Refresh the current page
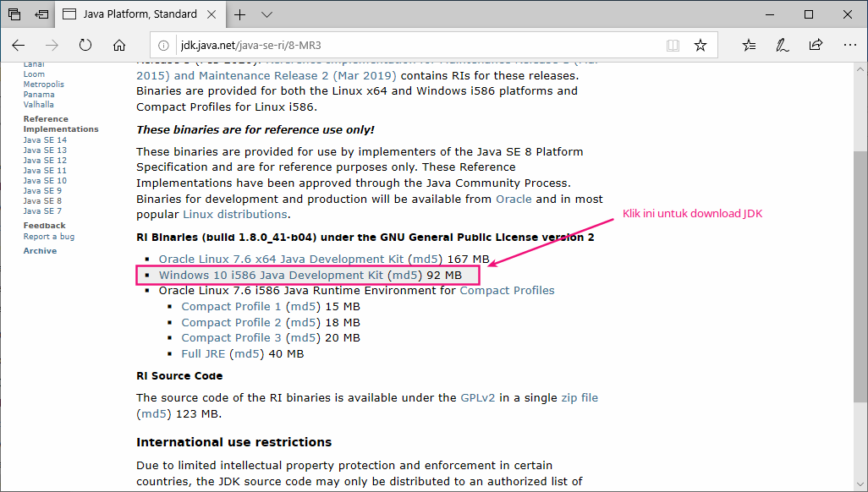This screenshot has height=492, width=868. pyautogui.click(x=85, y=45)
